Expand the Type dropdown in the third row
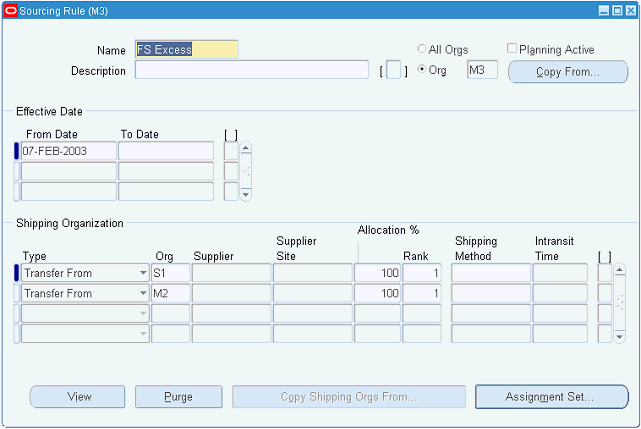The image size is (641, 429). click(x=143, y=314)
